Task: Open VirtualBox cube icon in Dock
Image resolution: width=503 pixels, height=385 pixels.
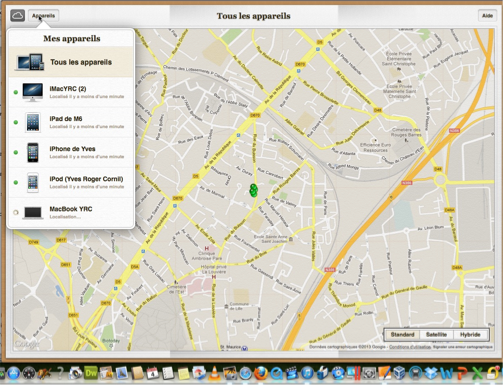Action: (399, 374)
